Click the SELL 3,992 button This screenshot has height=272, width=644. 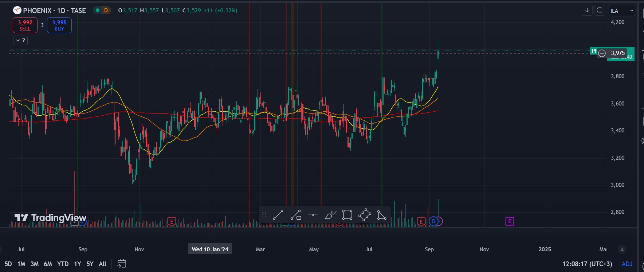[25, 25]
